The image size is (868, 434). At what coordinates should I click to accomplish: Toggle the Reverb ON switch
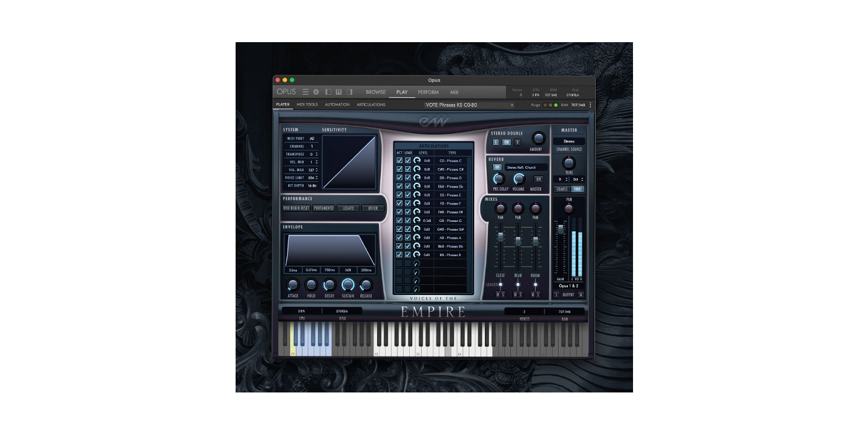coord(497,167)
